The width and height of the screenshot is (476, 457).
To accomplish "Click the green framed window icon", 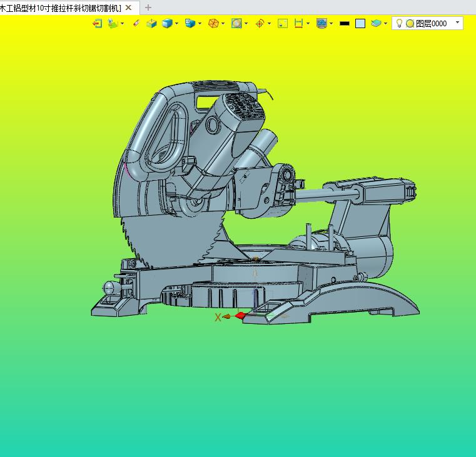I will (x=283, y=23).
